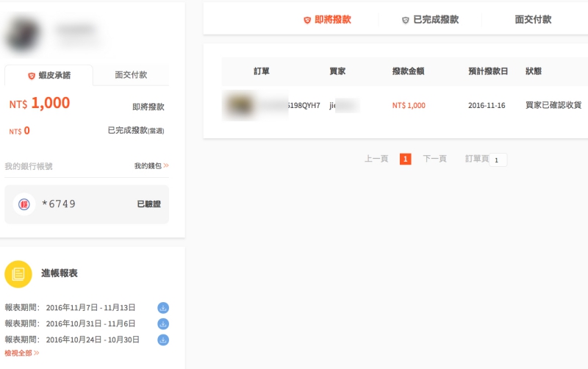The height and width of the screenshot is (369, 588).
Task: Switch to the 已完成撥款 tab
Action: click(x=430, y=20)
